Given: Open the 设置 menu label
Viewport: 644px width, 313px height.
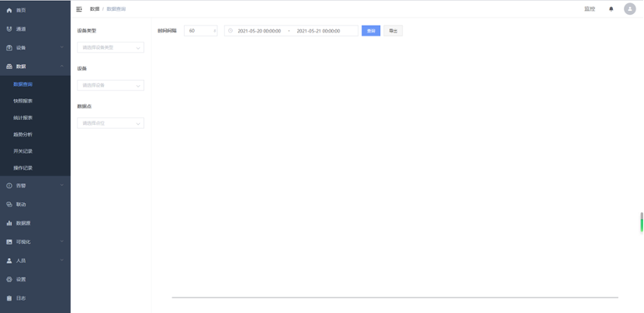Looking at the screenshot, I should (x=21, y=280).
